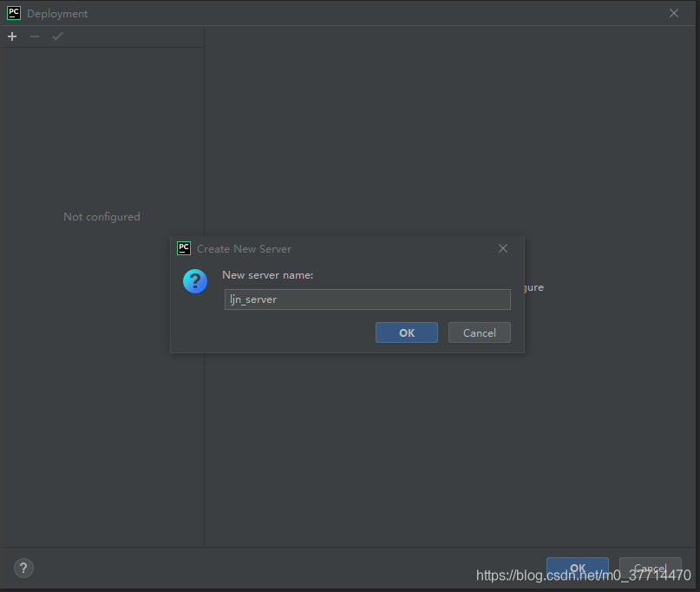Viewport: 700px width, 592px height.
Task: Click the PyCharm logo in Deployment title bar
Action: (x=14, y=13)
